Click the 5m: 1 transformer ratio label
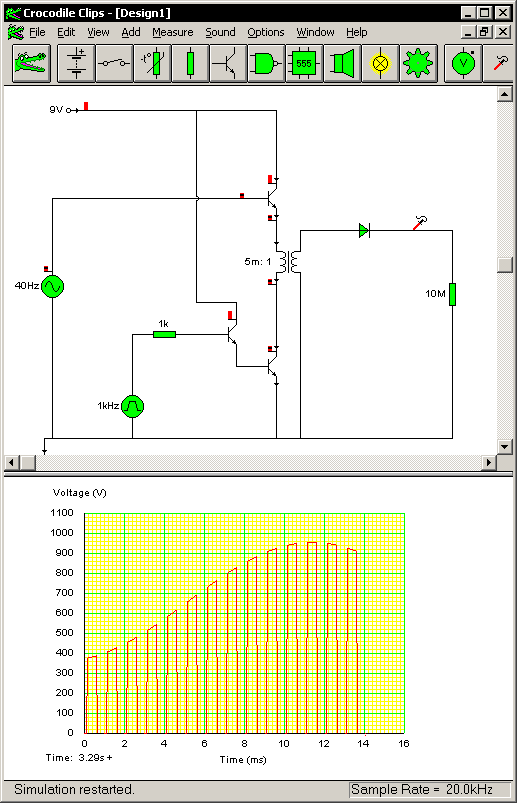517x803 pixels. point(257,262)
